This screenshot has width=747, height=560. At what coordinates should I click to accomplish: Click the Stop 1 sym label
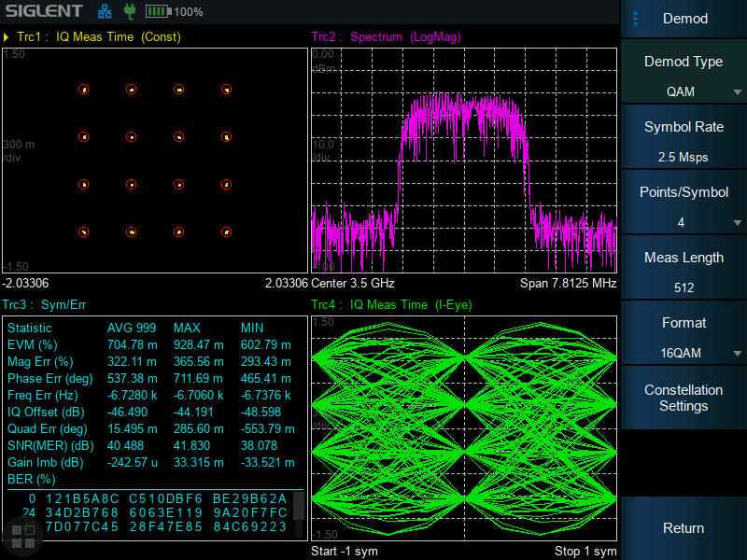[585, 552]
